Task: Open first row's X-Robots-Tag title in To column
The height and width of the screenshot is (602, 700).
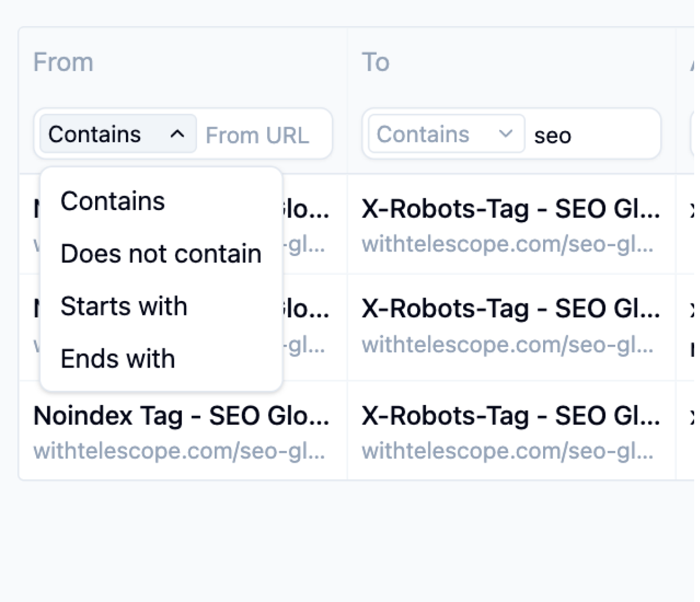Action: 510,209
